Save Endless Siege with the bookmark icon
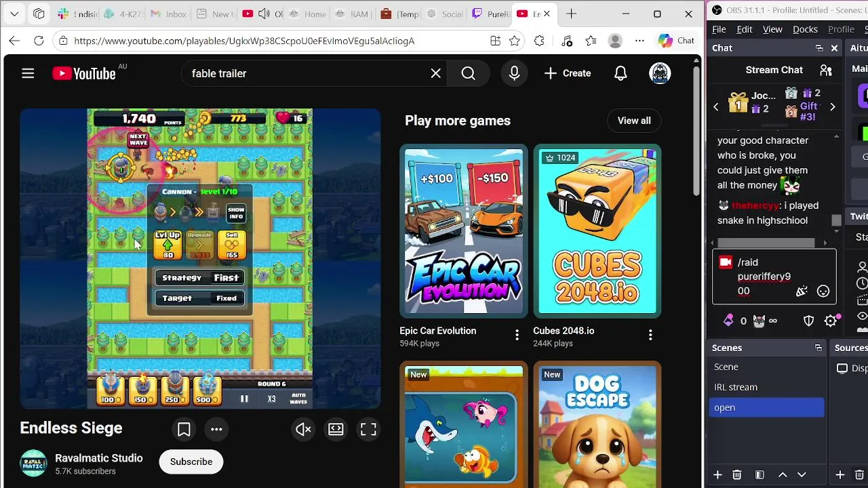 (184, 429)
